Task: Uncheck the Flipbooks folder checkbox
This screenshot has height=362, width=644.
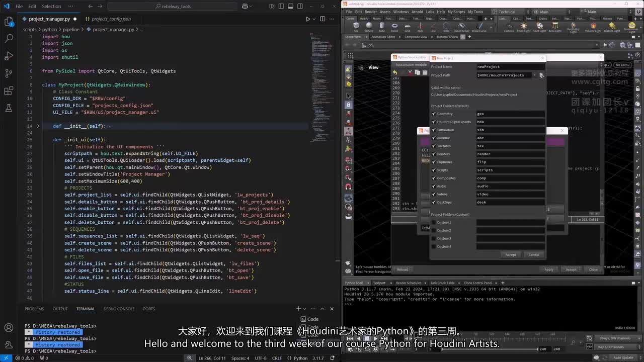Action: pyautogui.click(x=434, y=162)
